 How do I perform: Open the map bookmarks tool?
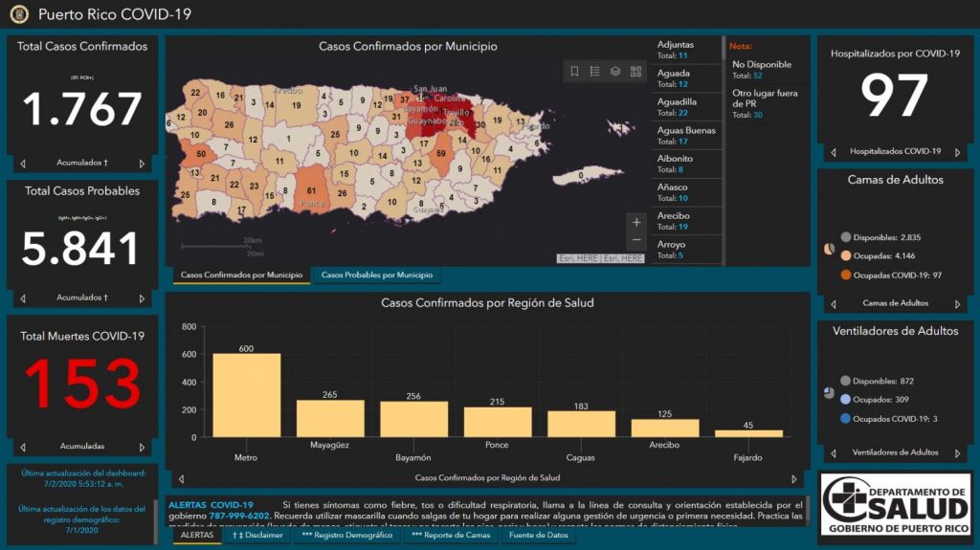point(574,71)
